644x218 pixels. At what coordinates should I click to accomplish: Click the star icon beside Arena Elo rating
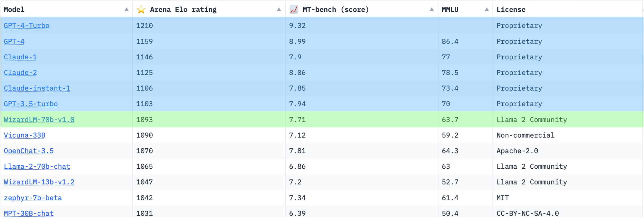(141, 9)
